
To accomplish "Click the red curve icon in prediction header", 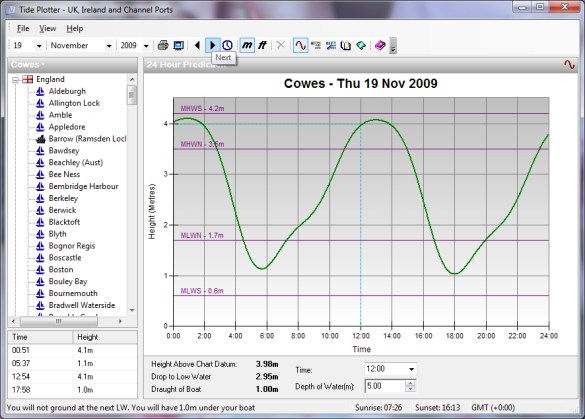I will pyautogui.click(x=569, y=65).
